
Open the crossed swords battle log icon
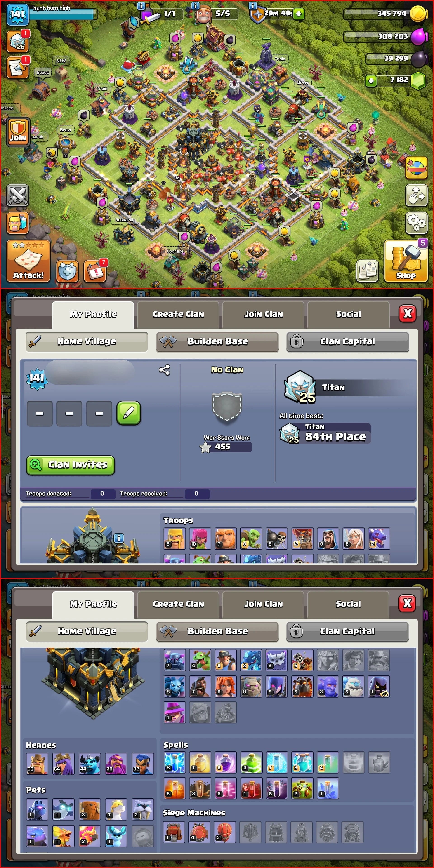18,195
